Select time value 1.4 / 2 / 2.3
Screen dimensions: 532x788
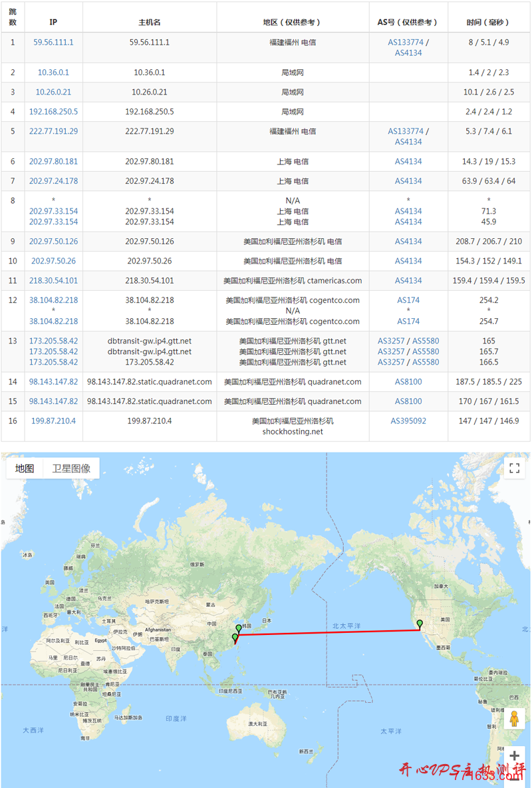pos(489,73)
